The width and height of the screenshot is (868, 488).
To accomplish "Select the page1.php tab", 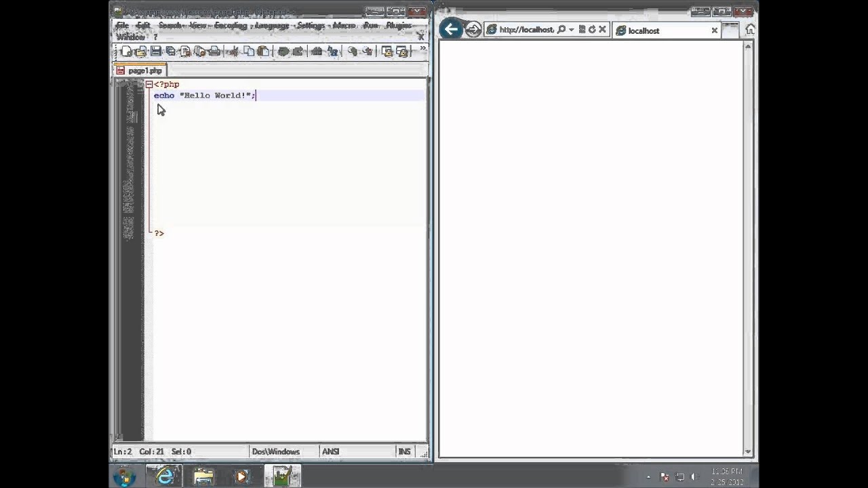I will [139, 70].
